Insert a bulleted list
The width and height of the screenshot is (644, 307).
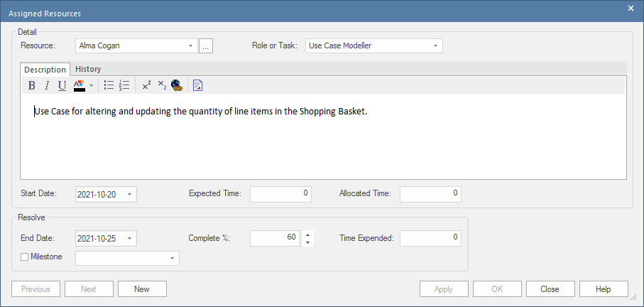pyautogui.click(x=109, y=85)
